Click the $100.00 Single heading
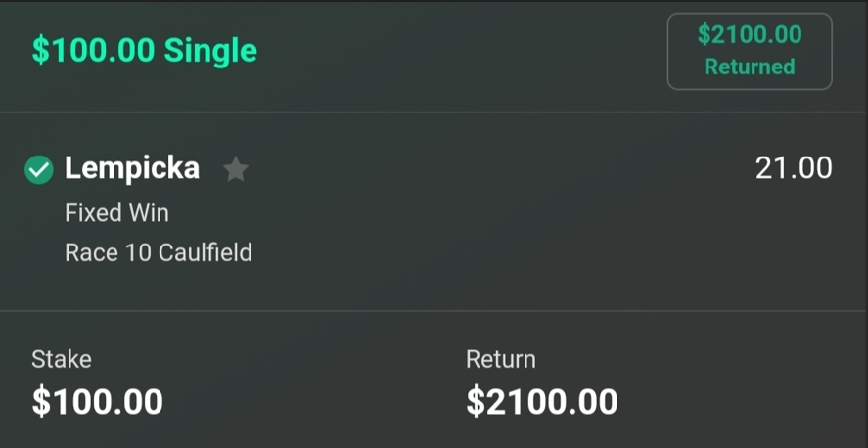This screenshot has width=868, height=448. pos(144,51)
